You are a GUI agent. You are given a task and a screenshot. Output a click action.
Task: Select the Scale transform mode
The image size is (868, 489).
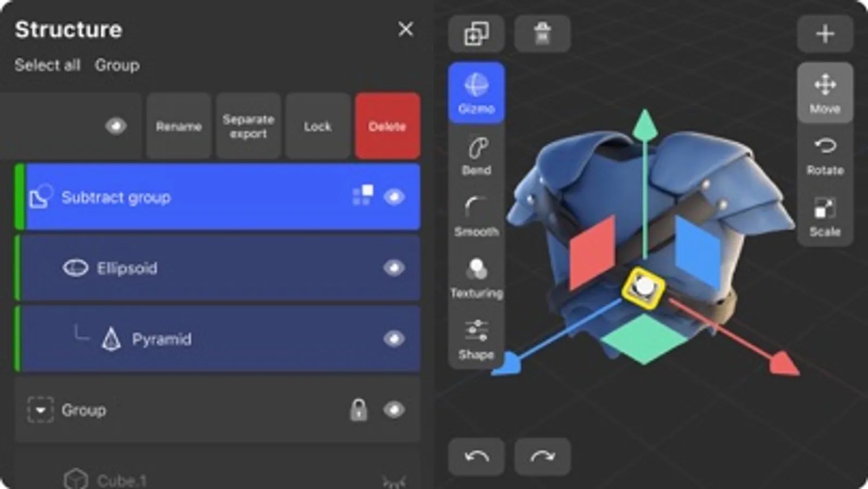click(x=825, y=217)
